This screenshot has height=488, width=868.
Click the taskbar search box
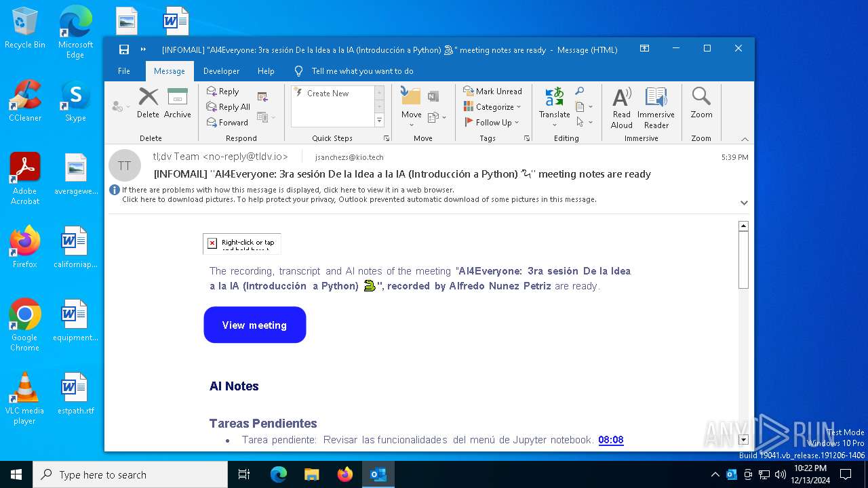coord(130,474)
